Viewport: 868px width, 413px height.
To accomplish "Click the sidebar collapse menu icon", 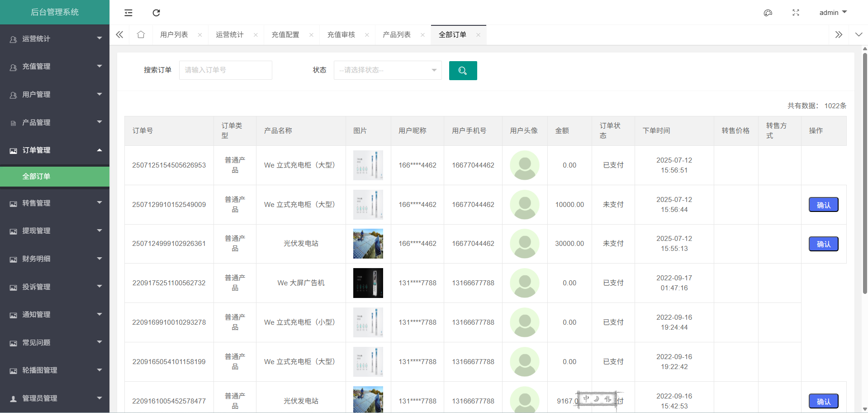I will (x=128, y=13).
